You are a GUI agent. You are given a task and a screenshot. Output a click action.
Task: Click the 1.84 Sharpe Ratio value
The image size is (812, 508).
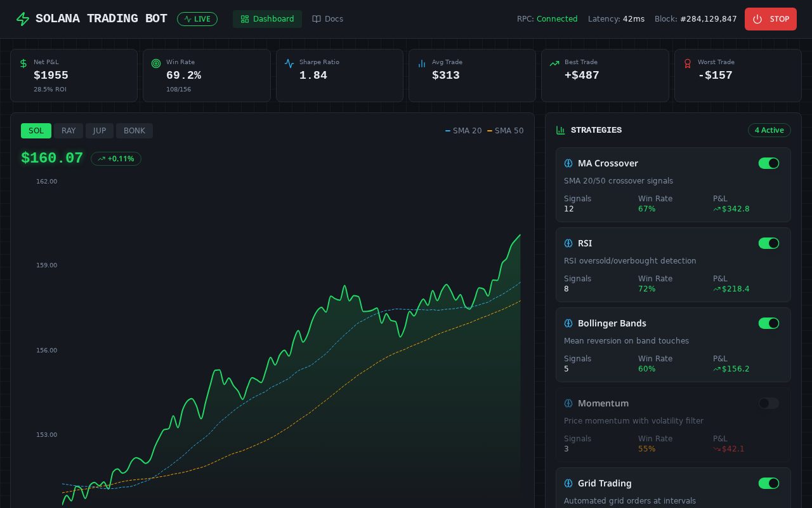pos(313,75)
